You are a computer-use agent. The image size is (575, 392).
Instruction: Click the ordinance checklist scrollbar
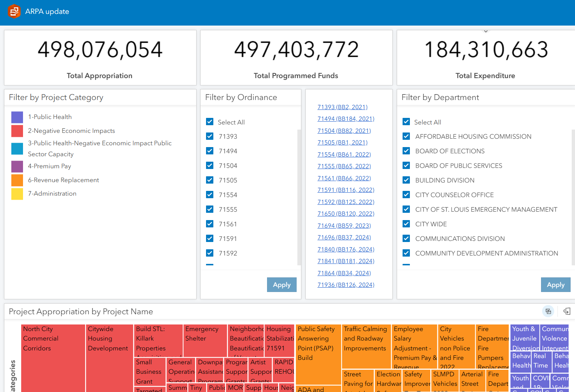coord(299,197)
